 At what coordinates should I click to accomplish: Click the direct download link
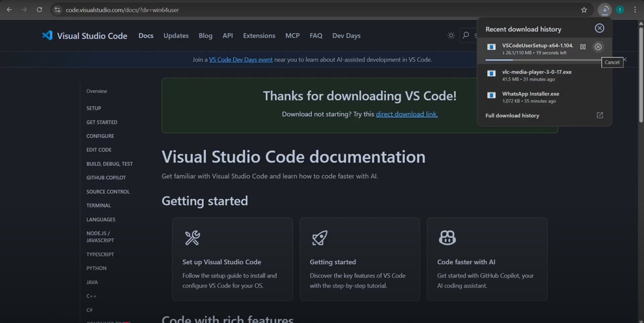tap(407, 114)
